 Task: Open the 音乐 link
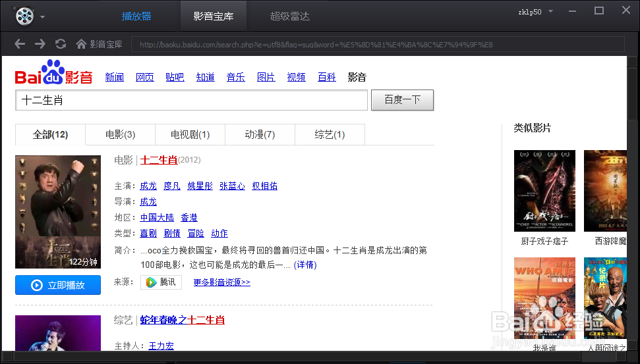235,77
